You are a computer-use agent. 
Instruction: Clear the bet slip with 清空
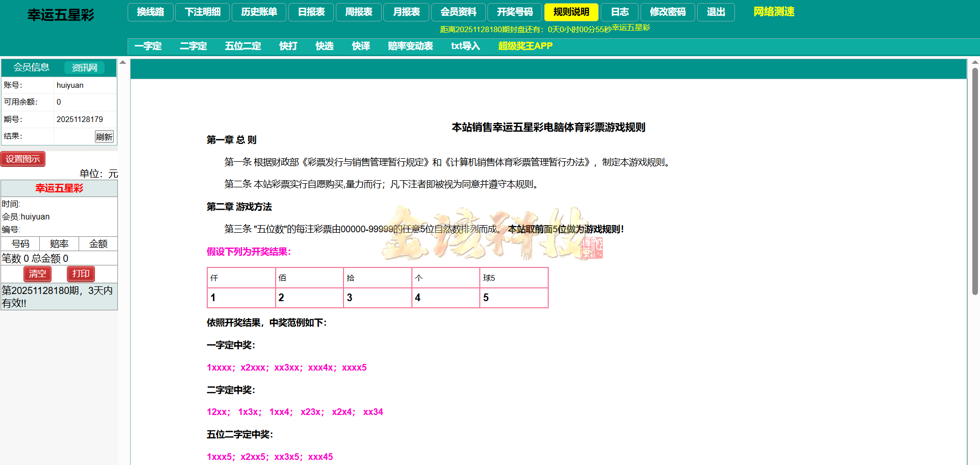(x=37, y=274)
